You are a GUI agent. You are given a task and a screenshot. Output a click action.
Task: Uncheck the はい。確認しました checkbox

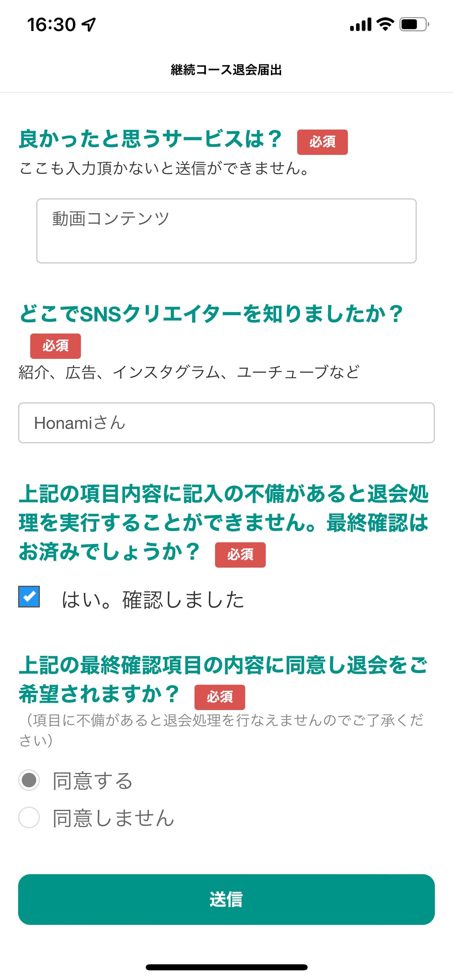coord(29,597)
